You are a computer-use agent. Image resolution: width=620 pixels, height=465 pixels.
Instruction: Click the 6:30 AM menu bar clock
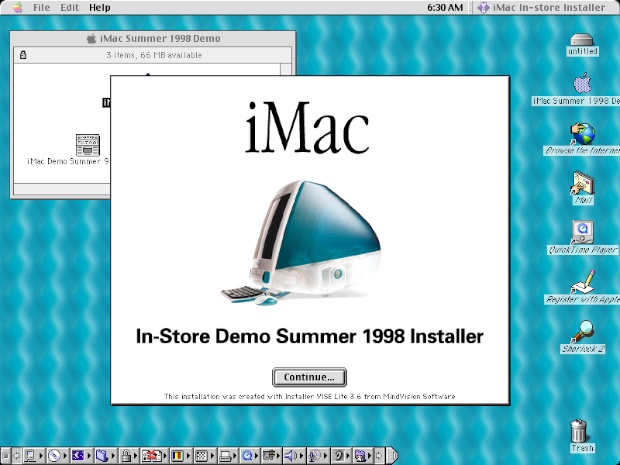445,7
